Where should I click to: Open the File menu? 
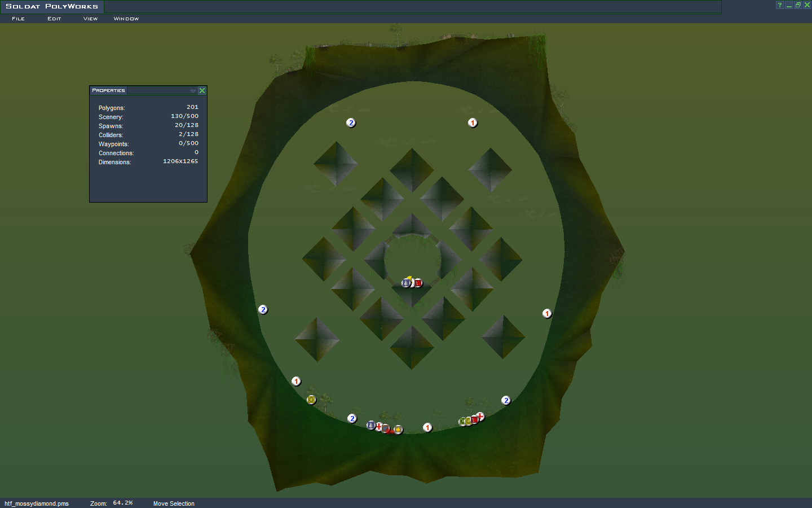pyautogui.click(x=18, y=19)
